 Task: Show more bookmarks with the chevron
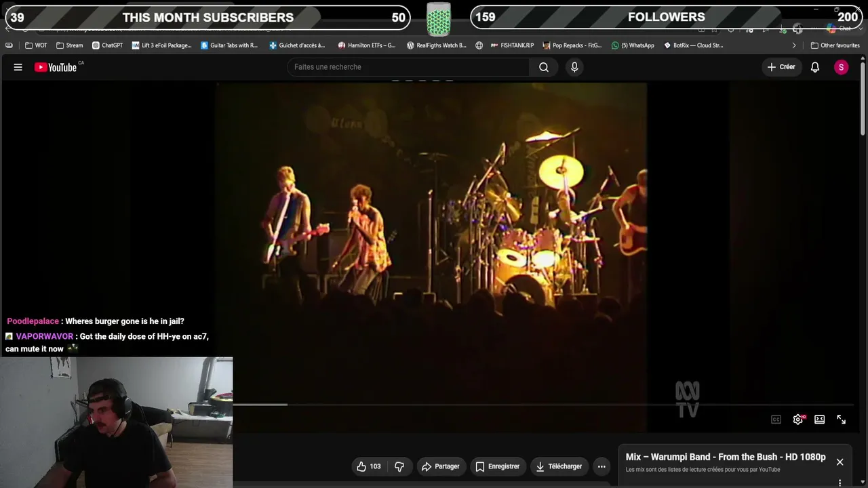point(794,45)
